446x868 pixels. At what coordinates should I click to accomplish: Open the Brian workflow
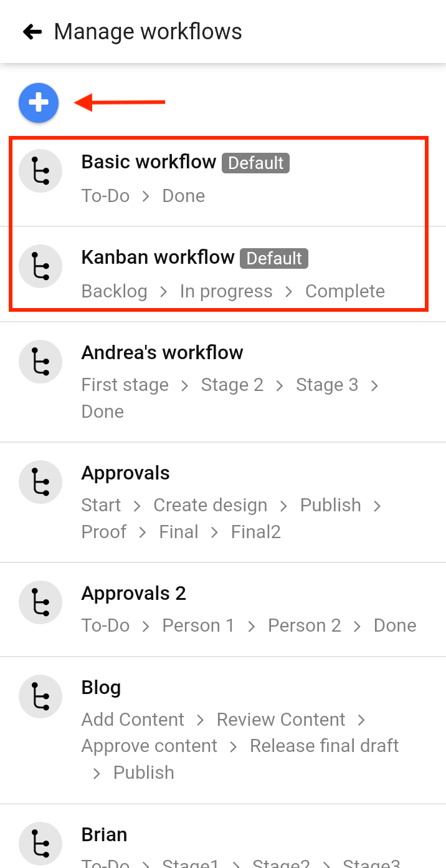pyautogui.click(x=223, y=836)
